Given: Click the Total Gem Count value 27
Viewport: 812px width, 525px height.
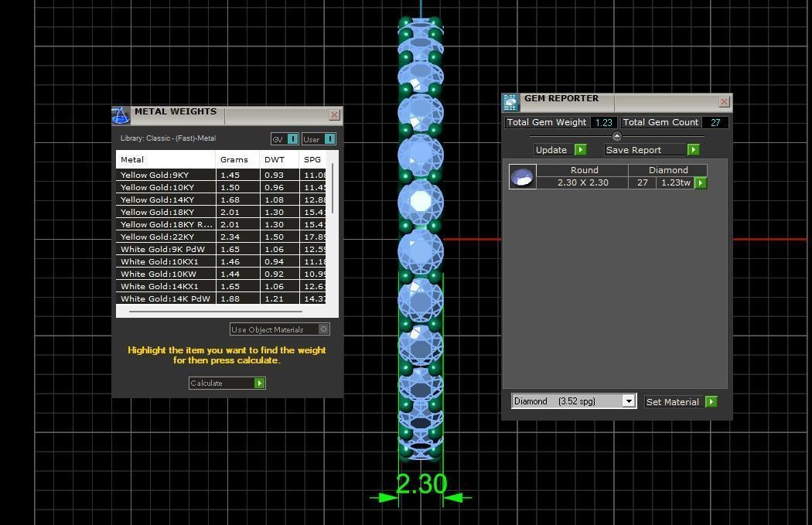Looking at the screenshot, I should pos(715,122).
